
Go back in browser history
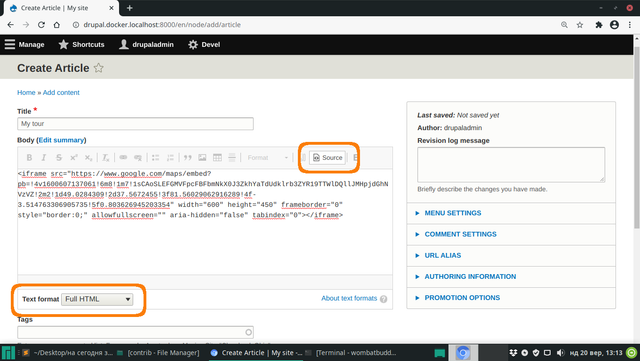coord(11,25)
